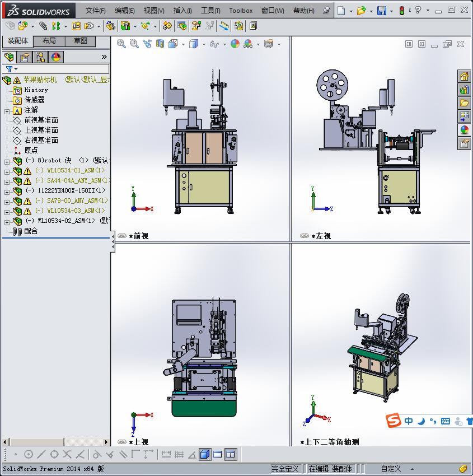This screenshot has width=473, height=476.
Task: Select 前视基准面 plane in feature tree
Action: click(41, 120)
